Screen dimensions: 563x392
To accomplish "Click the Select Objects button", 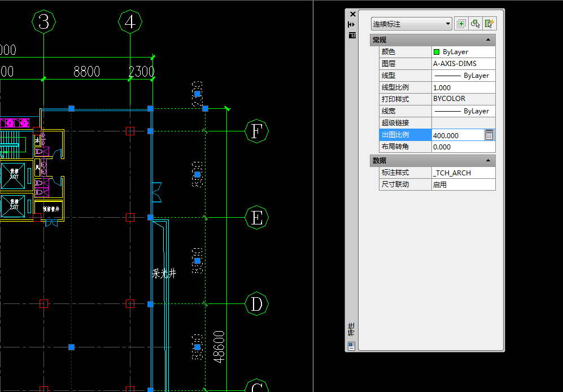I will click(475, 24).
